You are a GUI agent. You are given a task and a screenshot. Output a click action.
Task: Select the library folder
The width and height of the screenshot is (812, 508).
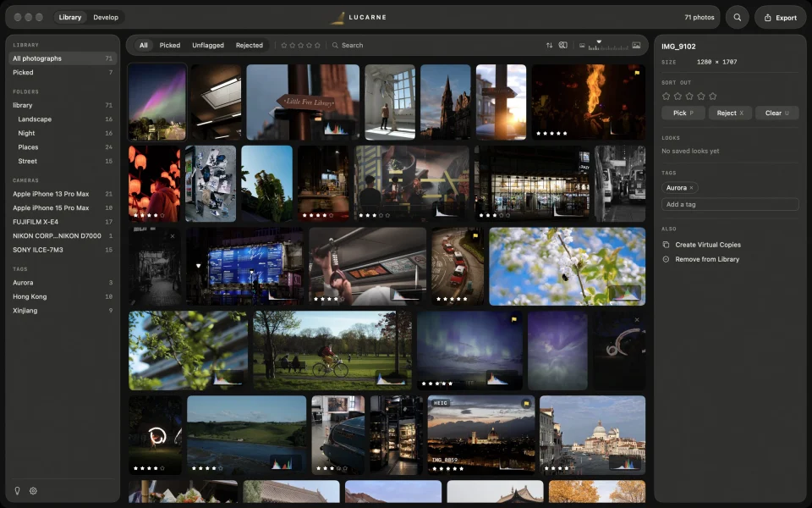point(63,105)
